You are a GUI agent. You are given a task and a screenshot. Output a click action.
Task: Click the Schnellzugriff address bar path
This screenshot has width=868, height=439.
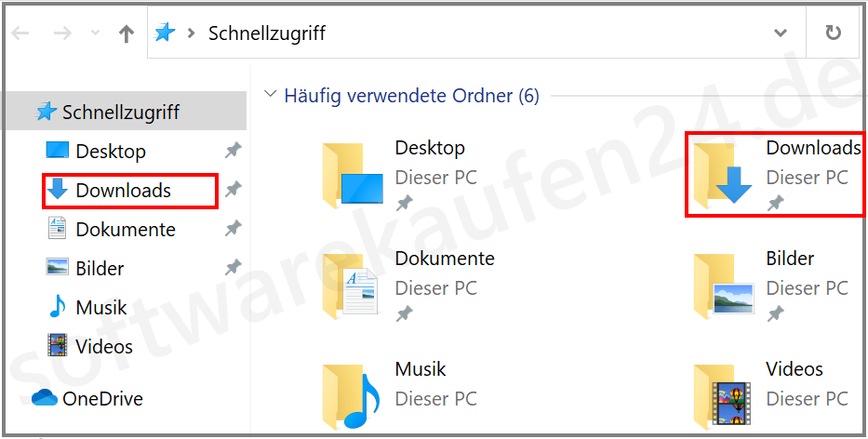[266, 33]
